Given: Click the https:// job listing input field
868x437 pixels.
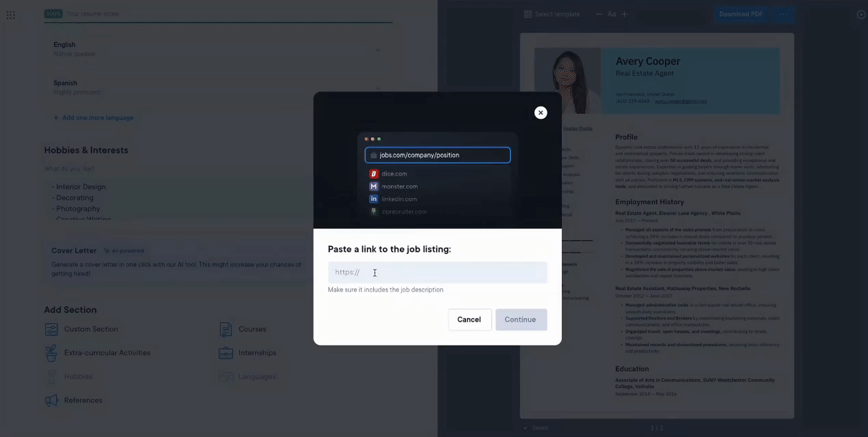Looking at the screenshot, I should pyautogui.click(x=437, y=272).
